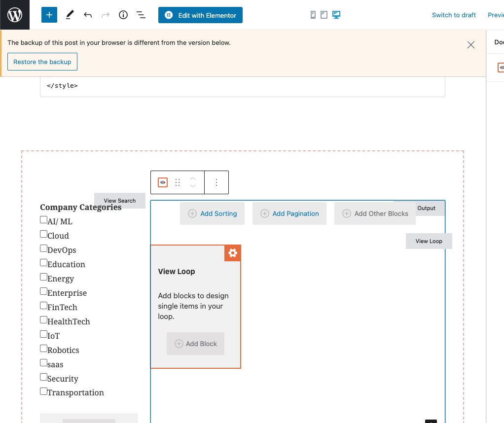Click the Company Categories heading
Viewport: 504px width, 423px height.
81,208
